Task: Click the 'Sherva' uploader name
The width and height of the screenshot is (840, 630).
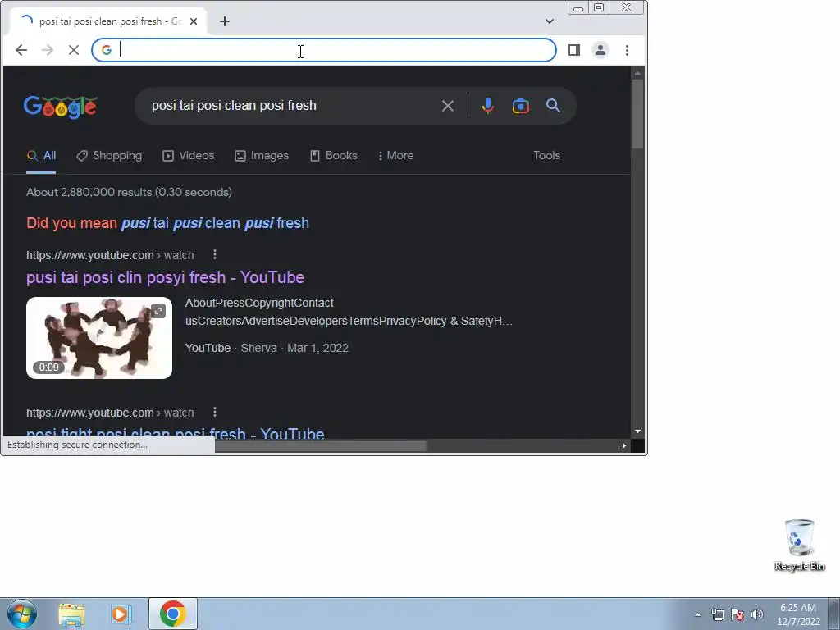Action: (258, 348)
